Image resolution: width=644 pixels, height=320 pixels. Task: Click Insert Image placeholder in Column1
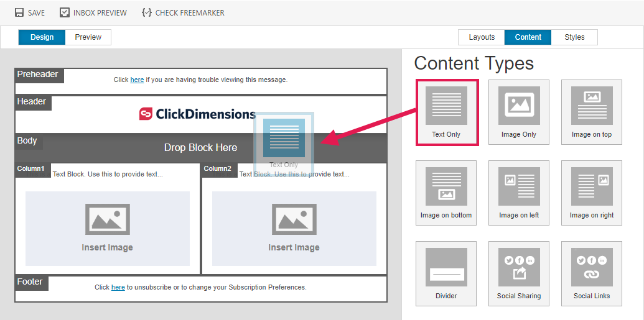click(108, 229)
